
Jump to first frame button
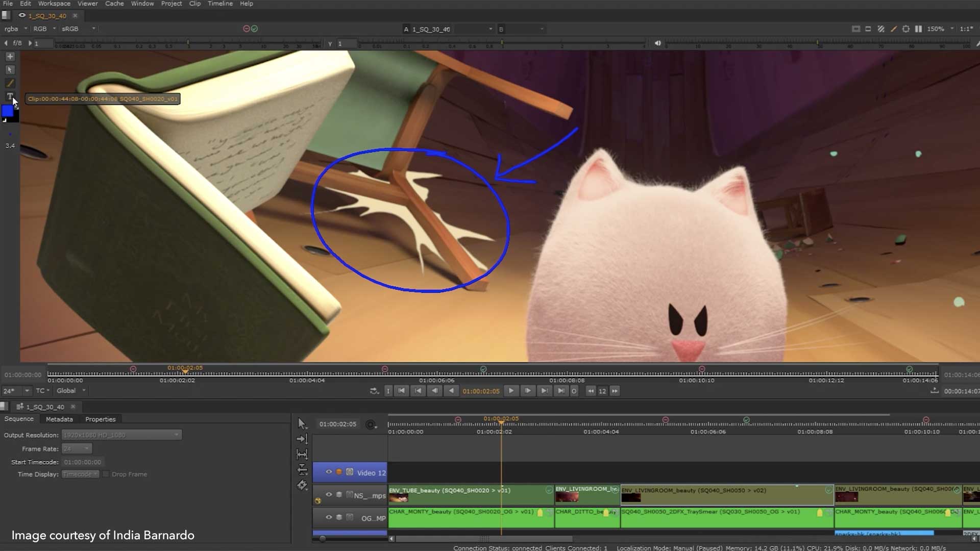pos(402,391)
